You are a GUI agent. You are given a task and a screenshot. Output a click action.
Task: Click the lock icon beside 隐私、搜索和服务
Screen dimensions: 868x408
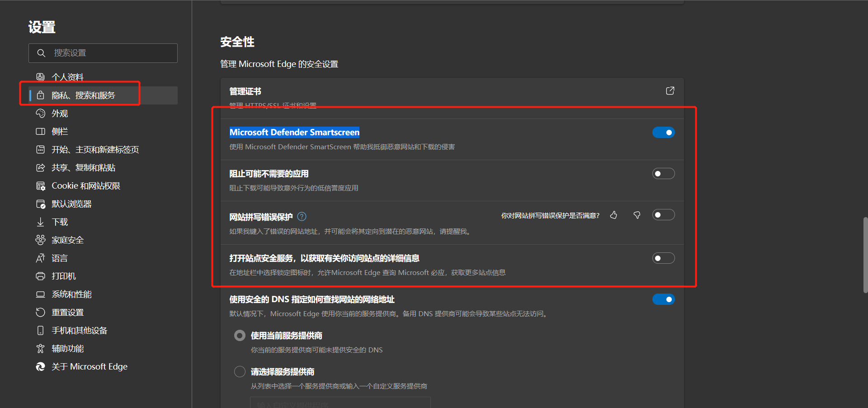pyautogui.click(x=40, y=95)
